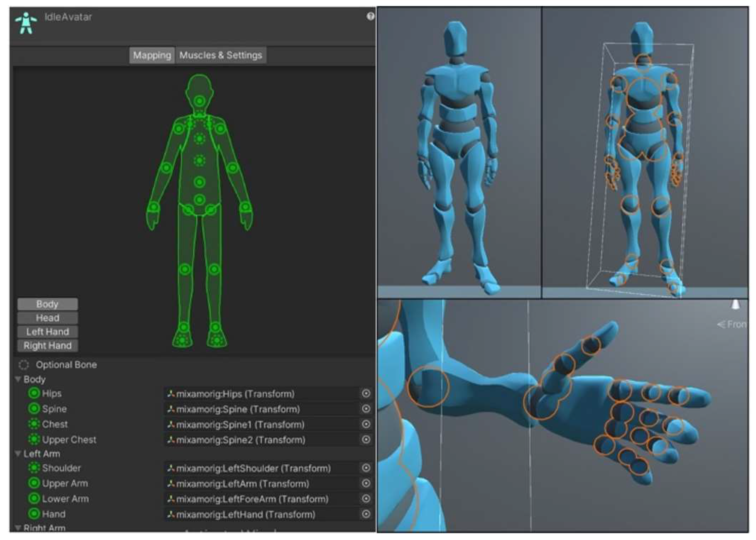Collapse the Left Arm bone group
756x540 pixels.
click(18, 453)
